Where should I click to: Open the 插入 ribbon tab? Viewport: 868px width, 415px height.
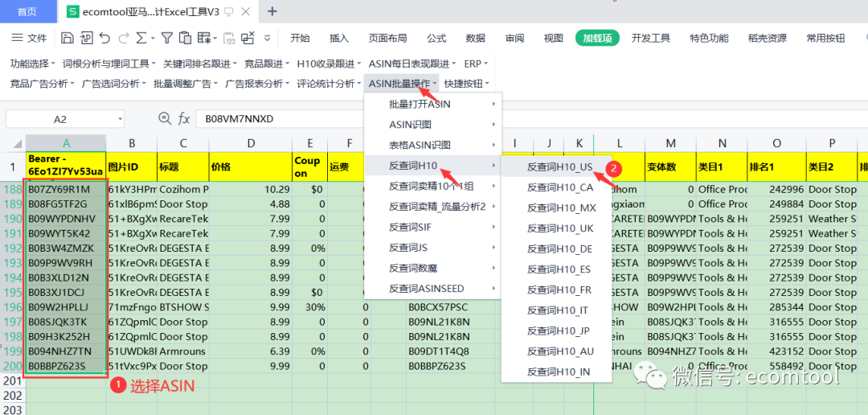point(339,39)
